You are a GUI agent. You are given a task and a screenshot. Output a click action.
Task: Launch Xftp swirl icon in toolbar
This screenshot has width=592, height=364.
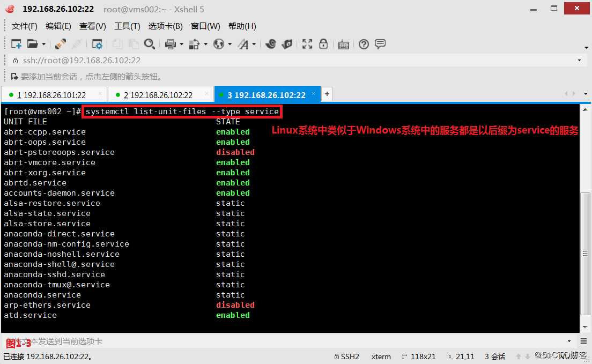pos(271,44)
